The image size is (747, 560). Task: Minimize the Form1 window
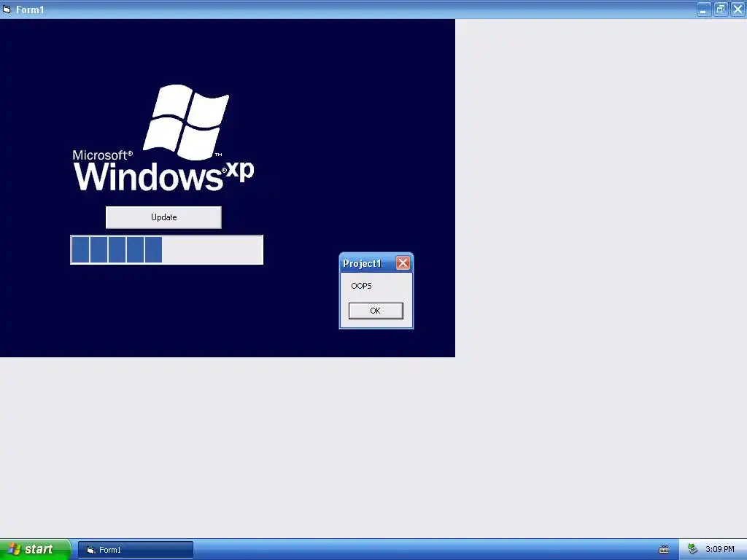pyautogui.click(x=703, y=9)
